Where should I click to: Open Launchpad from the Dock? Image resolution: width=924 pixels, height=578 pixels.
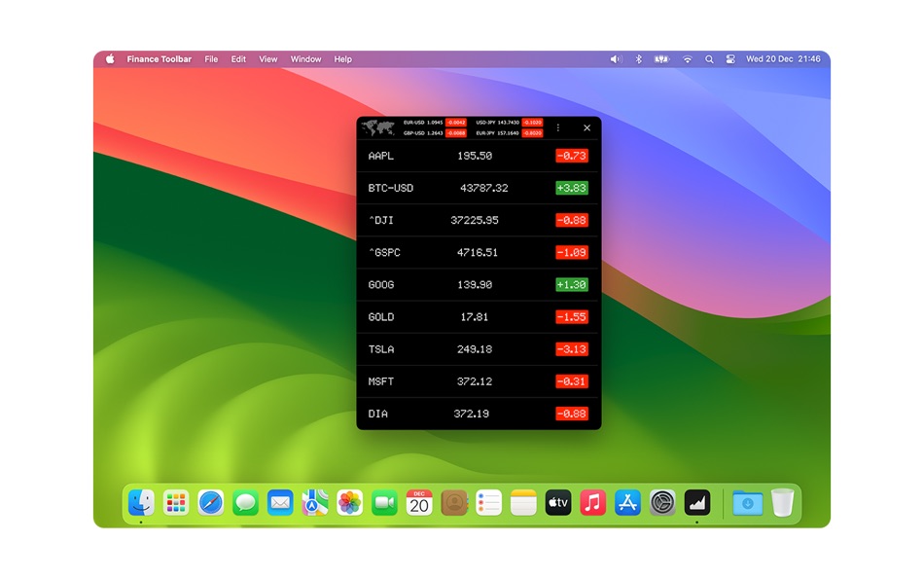coord(176,503)
